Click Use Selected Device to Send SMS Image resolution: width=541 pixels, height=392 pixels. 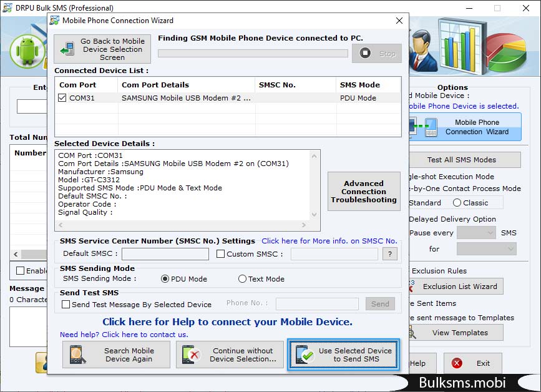coord(344,355)
